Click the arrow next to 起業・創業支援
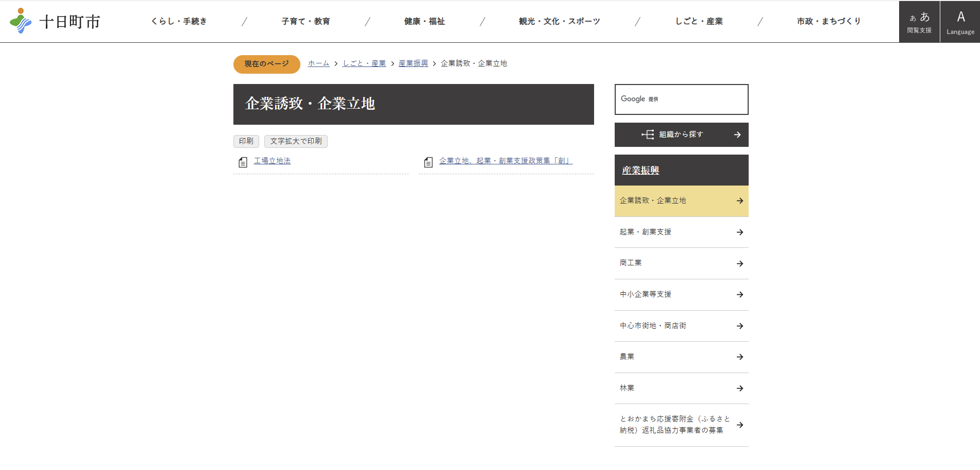 740,232
